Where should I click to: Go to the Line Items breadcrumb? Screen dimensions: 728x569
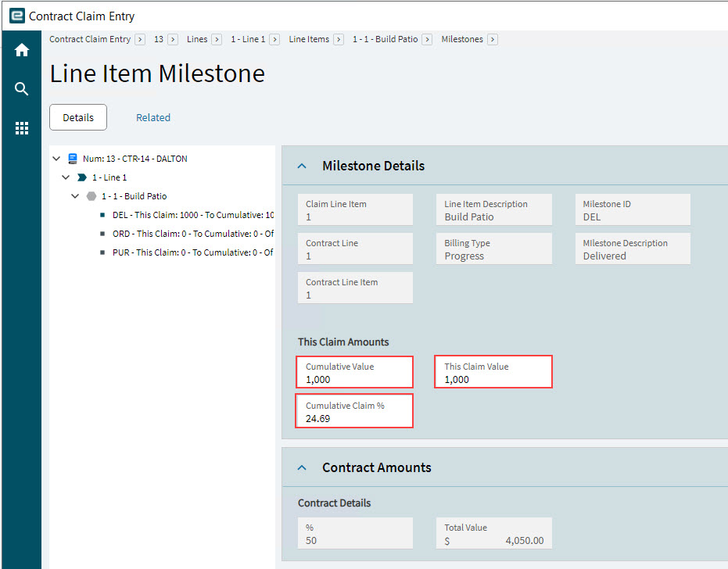(309, 39)
